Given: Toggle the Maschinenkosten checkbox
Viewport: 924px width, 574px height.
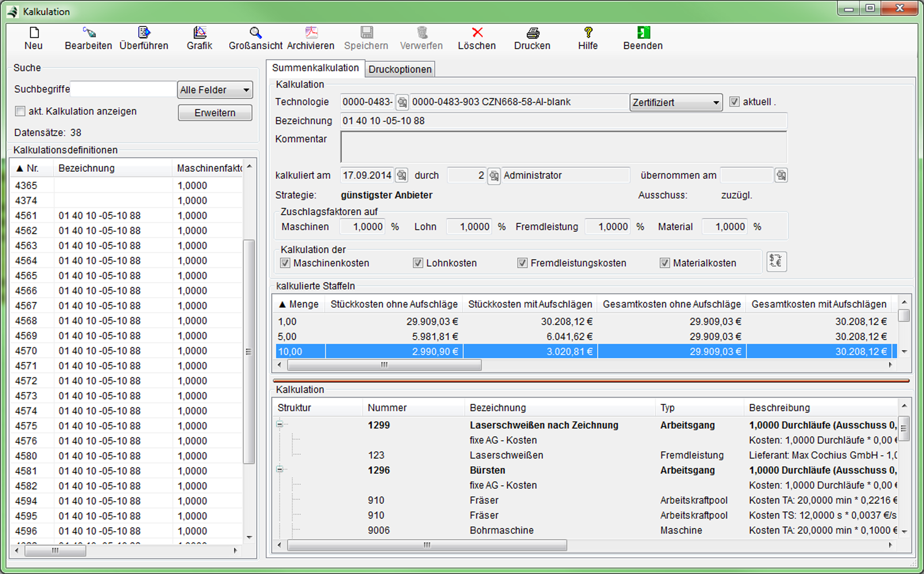Looking at the screenshot, I should tap(285, 263).
